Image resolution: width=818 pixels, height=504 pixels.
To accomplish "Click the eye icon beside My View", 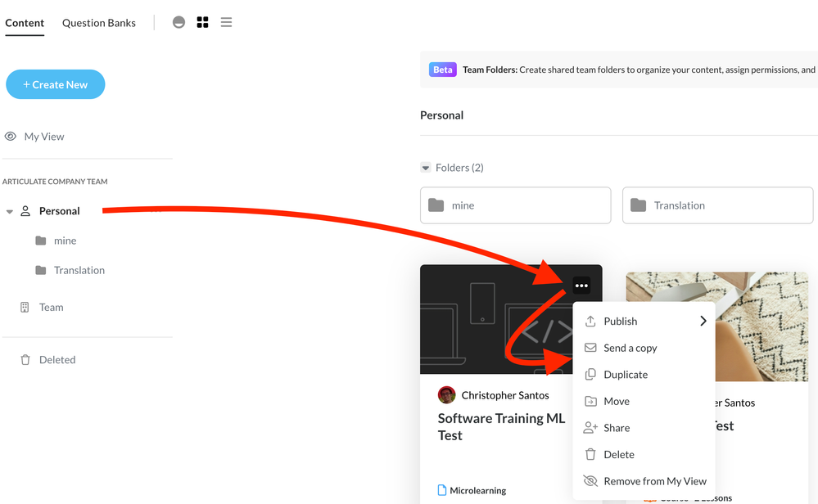I will tap(11, 137).
